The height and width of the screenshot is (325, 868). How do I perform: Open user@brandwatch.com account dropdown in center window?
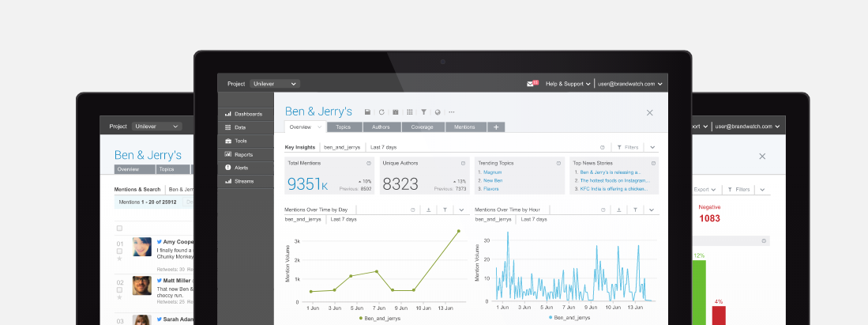[x=630, y=84]
